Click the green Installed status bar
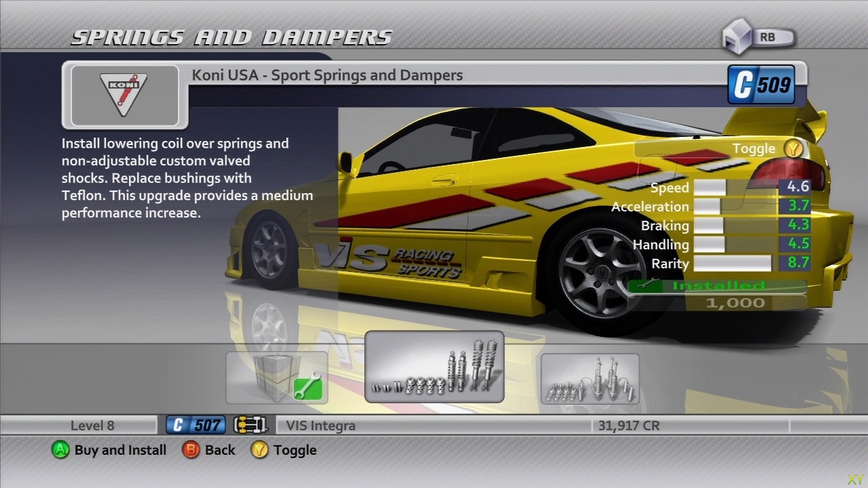Image resolution: width=868 pixels, height=488 pixels. click(x=717, y=286)
